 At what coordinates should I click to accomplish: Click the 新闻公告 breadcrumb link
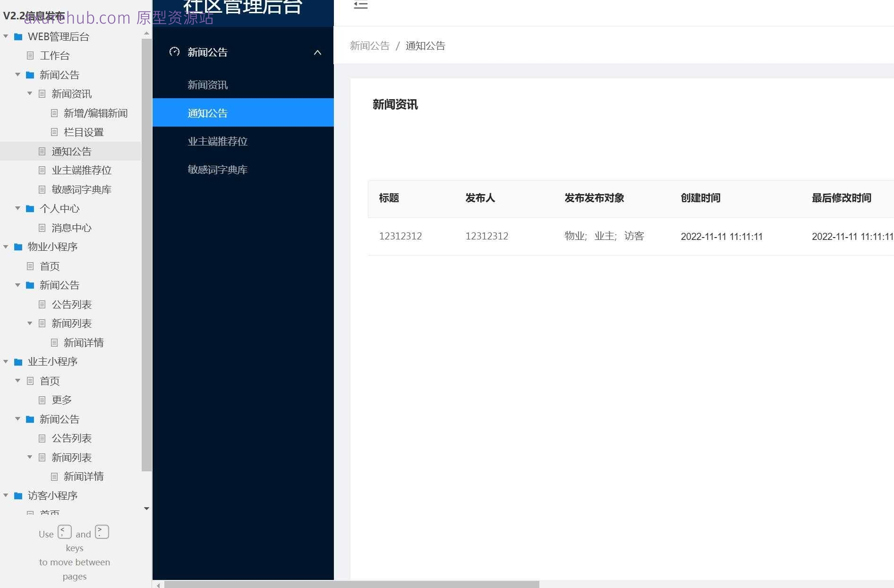(370, 45)
